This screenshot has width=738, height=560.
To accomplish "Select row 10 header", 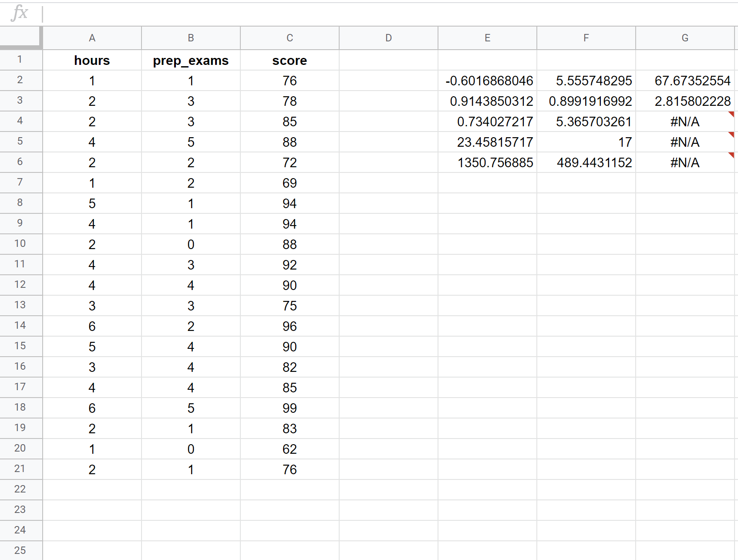I will tap(21, 244).
